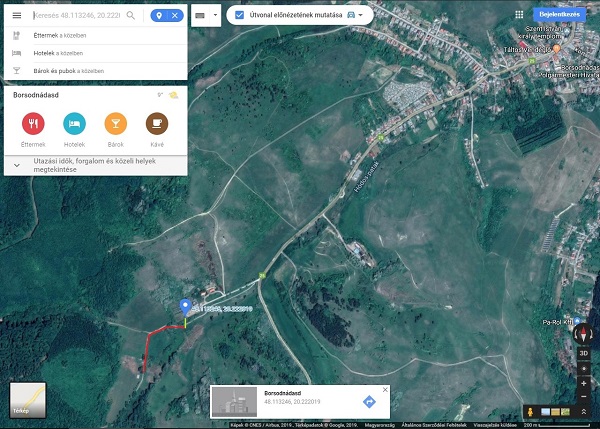Open the keyboard input tools dropdown
Screen dimensions: 600x429
tap(205, 16)
